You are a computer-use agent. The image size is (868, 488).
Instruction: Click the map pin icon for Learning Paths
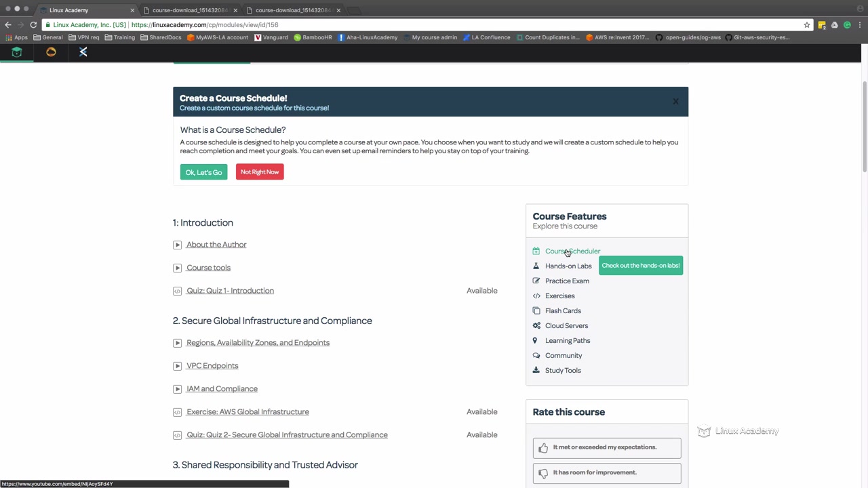coord(535,340)
